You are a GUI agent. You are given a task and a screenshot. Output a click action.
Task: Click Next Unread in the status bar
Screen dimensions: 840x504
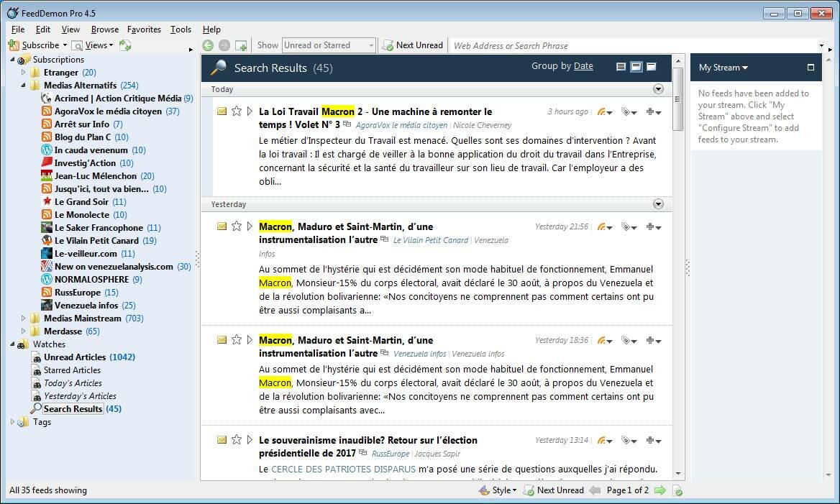[554, 490]
